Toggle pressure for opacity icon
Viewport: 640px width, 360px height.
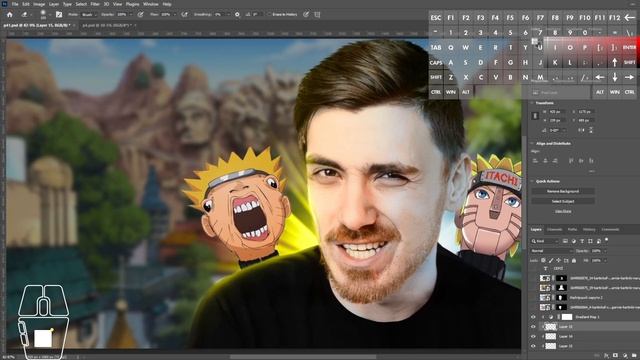tap(140, 14)
